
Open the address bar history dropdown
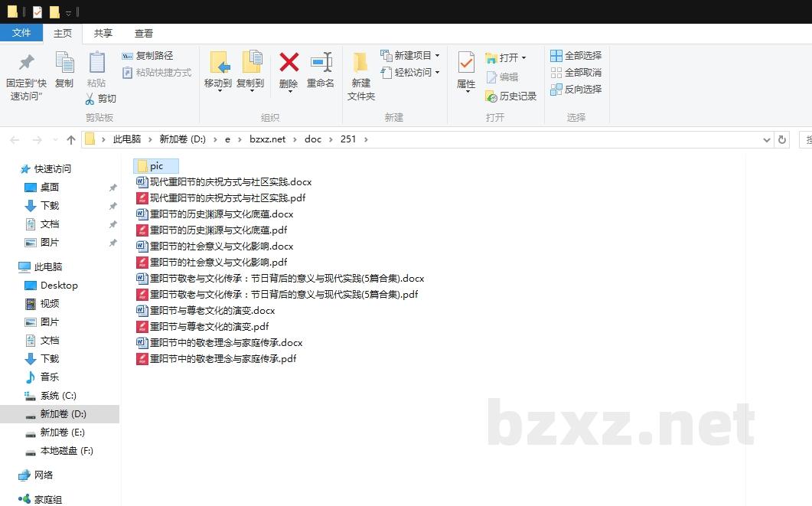[767, 139]
